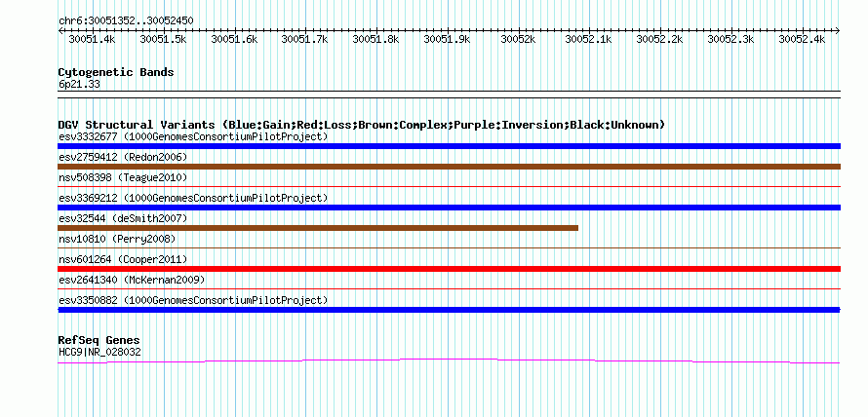
Task: Click the RefSeq Genes track title
Action: coord(99,340)
